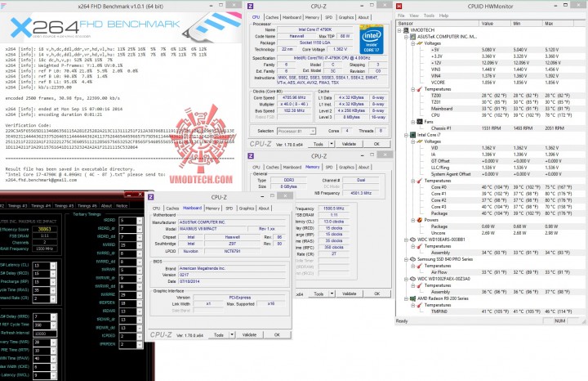588x381 pixels.
Task: Click Validate in the Mainboard CPU-Z window
Action: click(249, 334)
